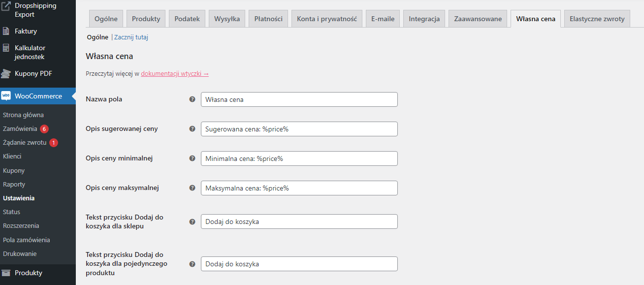Image resolution: width=644 pixels, height=285 pixels.
Task: Open the Zacznij tutaj subsection link
Action: tap(131, 37)
